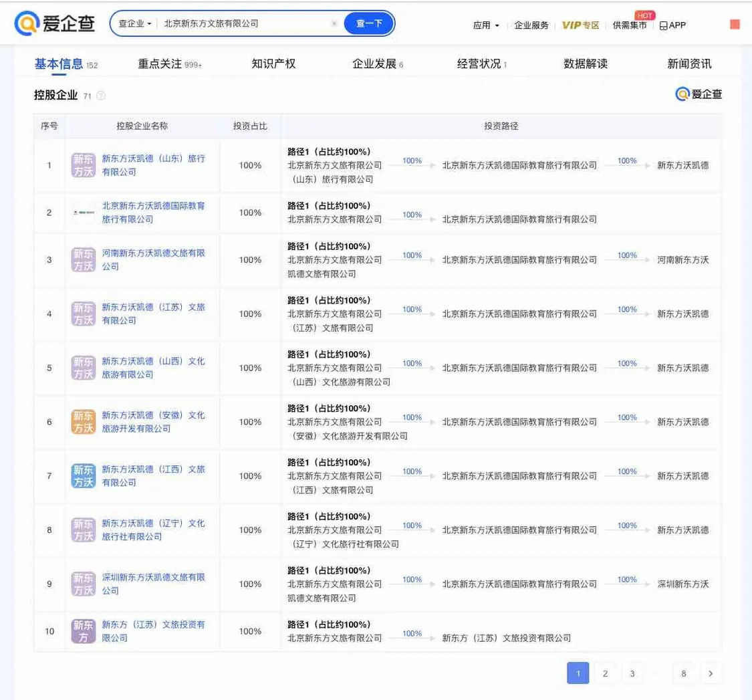
Task: Switch to the 重点关注 tab
Action: click(x=170, y=64)
